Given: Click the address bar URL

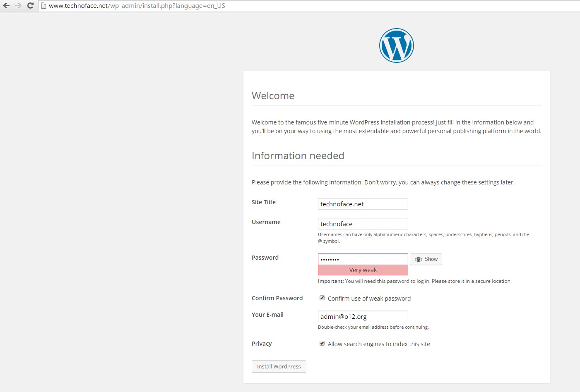Looking at the screenshot, I should tap(137, 6).
